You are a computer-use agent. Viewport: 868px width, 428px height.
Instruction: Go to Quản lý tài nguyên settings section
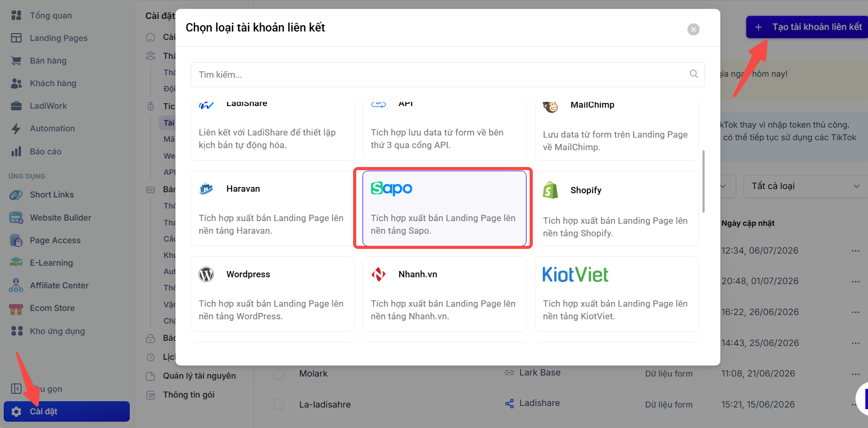[199, 375]
